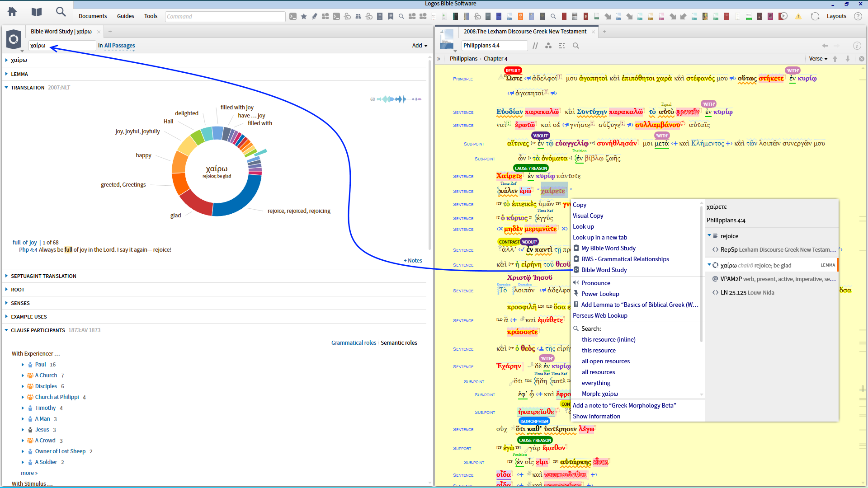Expand the Paul participant row
Viewport: 868px width, 488px height.
point(23,365)
